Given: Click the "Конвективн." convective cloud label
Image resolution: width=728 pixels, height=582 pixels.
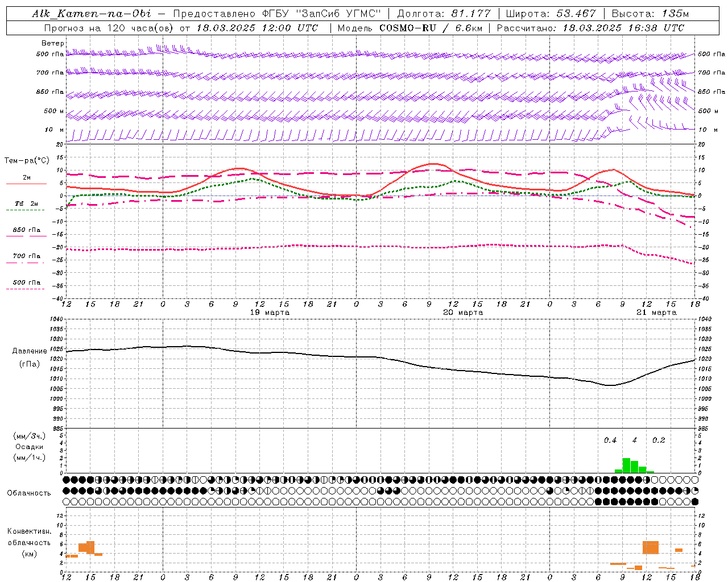Looking at the screenshot, I should 30,531.
